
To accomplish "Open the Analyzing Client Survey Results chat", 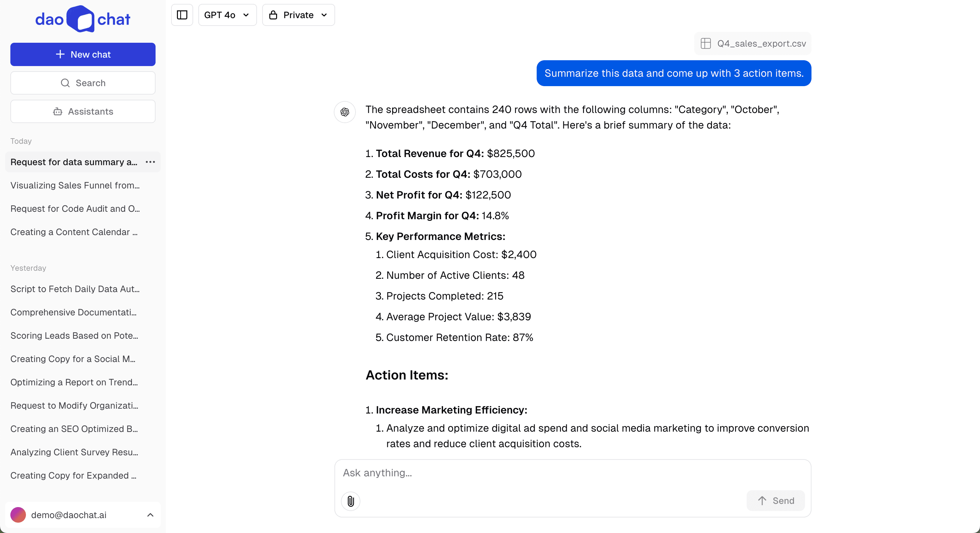I will [x=74, y=452].
